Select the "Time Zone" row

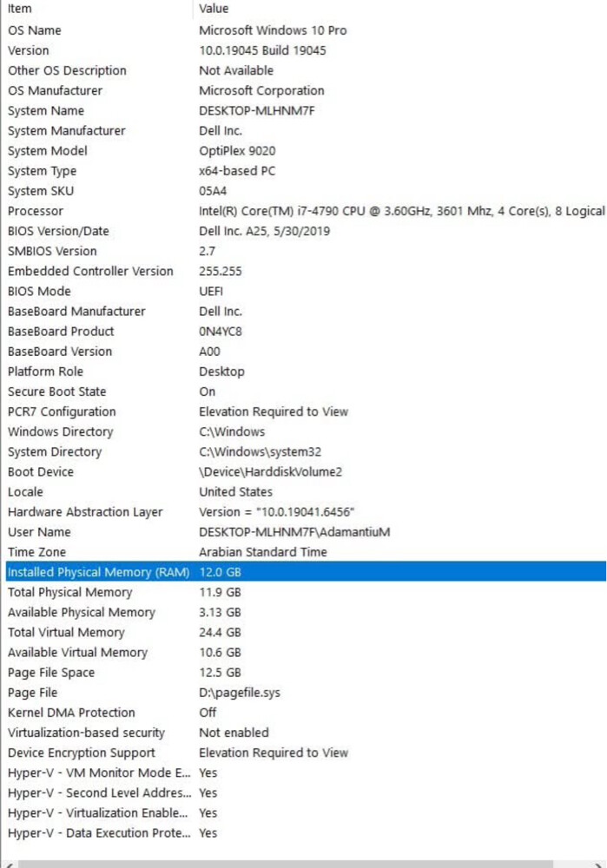pyautogui.click(x=306, y=552)
